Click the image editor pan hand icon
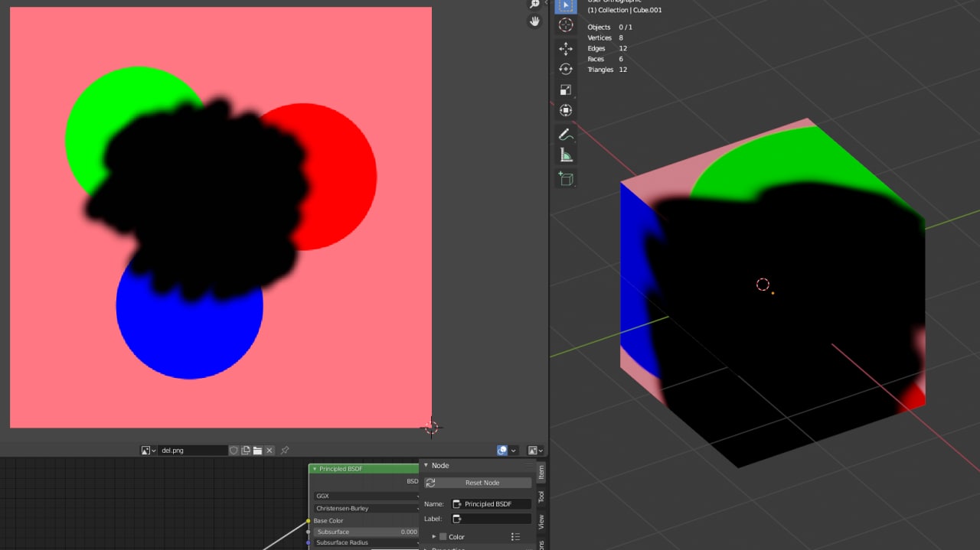Image resolution: width=980 pixels, height=550 pixels. coord(534,21)
